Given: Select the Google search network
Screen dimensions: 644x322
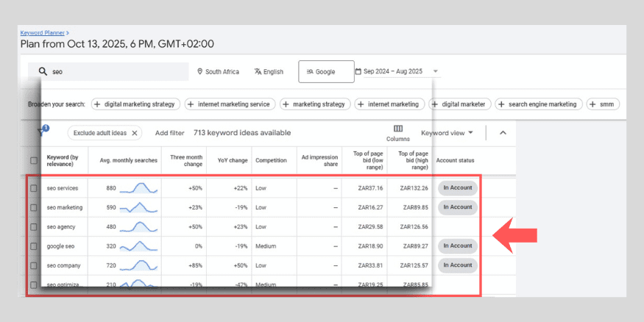Looking at the screenshot, I should (x=325, y=72).
